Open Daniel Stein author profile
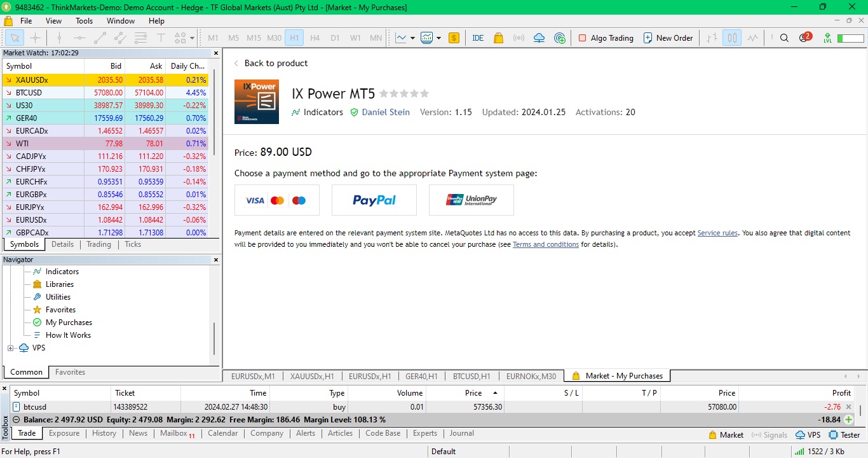Viewport: 868px width, 458px height. click(386, 112)
